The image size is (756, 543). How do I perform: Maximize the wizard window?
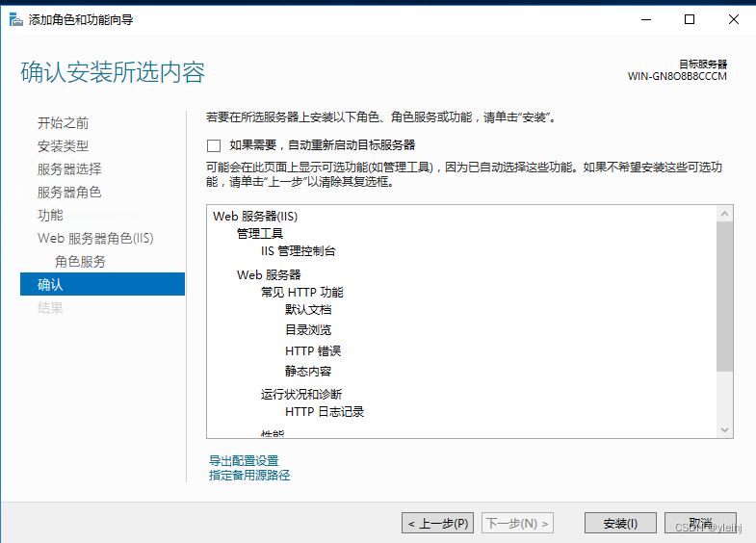(690, 20)
